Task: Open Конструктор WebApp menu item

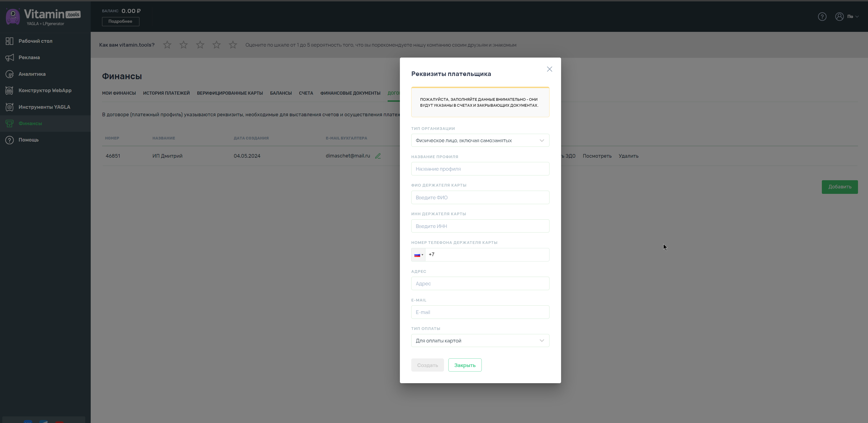Action: (x=45, y=90)
